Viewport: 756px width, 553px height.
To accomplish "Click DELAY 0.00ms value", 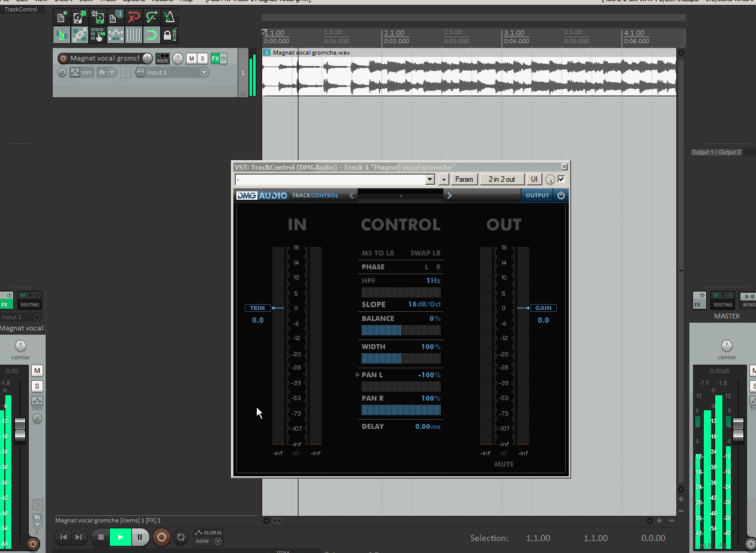I will pyautogui.click(x=428, y=426).
